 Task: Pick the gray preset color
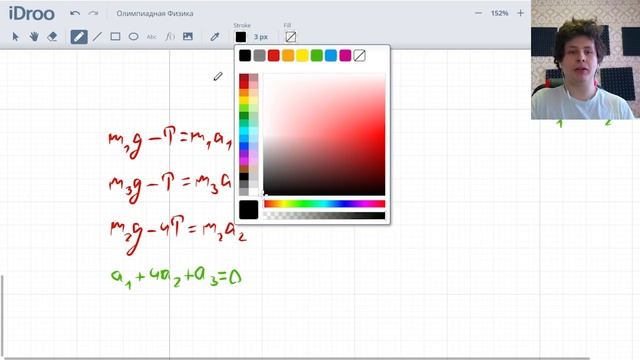point(259,56)
